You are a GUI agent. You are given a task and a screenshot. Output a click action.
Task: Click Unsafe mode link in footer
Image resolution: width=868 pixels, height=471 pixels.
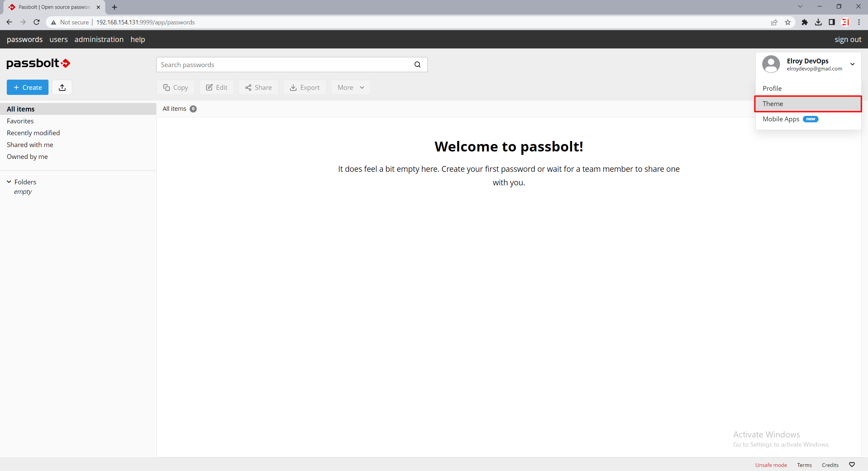tap(771, 465)
